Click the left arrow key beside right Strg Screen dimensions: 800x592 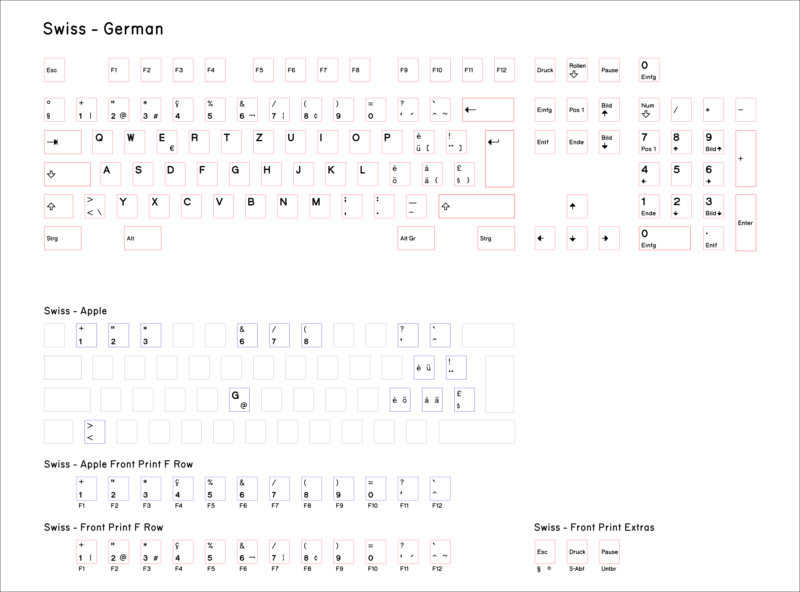tap(545, 238)
